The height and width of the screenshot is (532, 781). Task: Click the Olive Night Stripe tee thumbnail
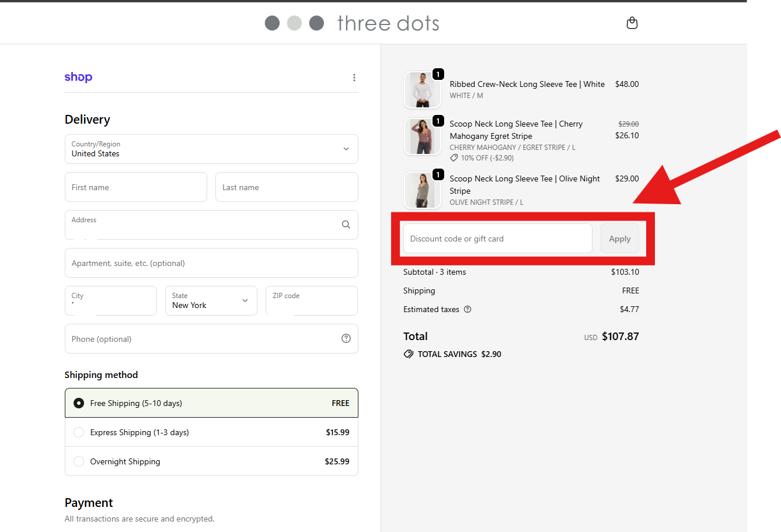pyautogui.click(x=422, y=190)
